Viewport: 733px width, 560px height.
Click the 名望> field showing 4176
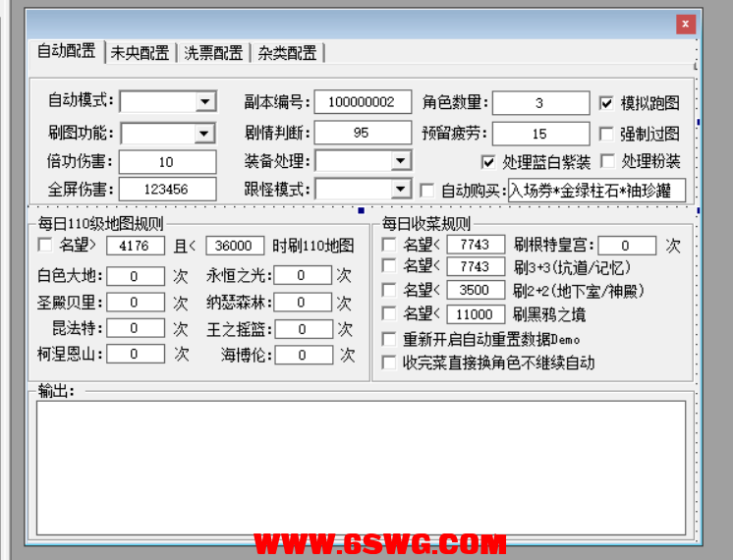coord(136,246)
